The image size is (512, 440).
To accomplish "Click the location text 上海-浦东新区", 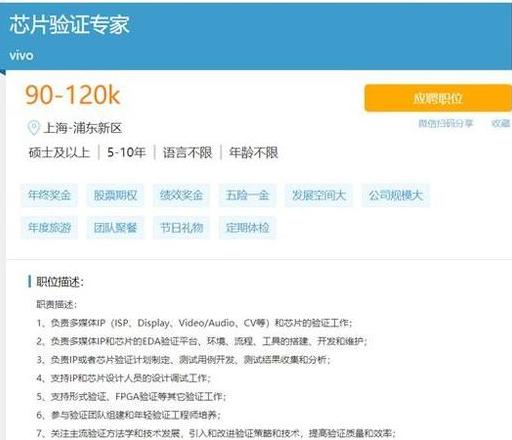I will 83,128.
